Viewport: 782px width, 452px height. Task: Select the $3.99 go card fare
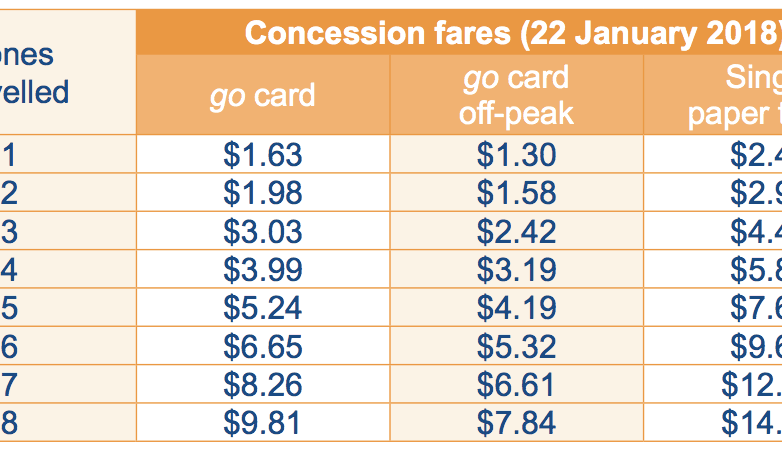point(262,270)
